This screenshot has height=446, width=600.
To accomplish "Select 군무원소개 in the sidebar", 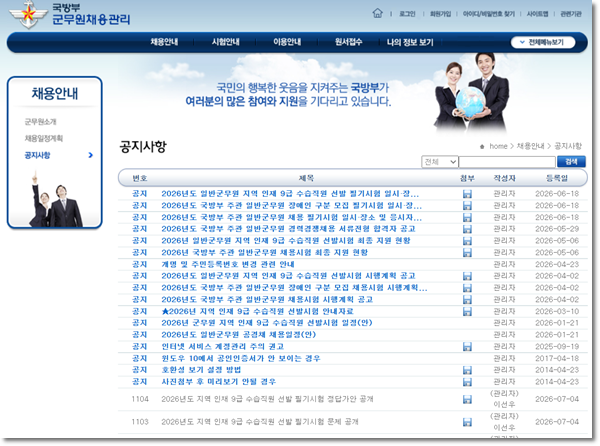I will 41,122.
